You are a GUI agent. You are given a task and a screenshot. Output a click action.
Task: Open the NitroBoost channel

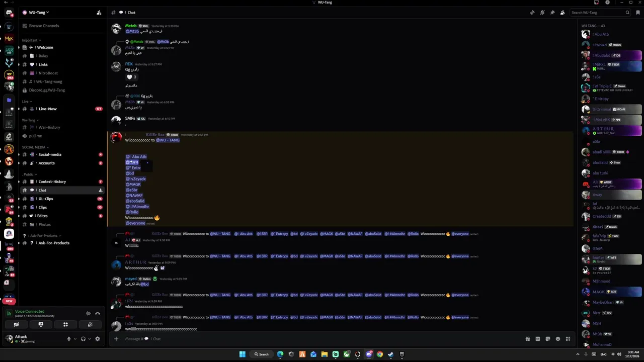pyautogui.click(x=62, y=73)
